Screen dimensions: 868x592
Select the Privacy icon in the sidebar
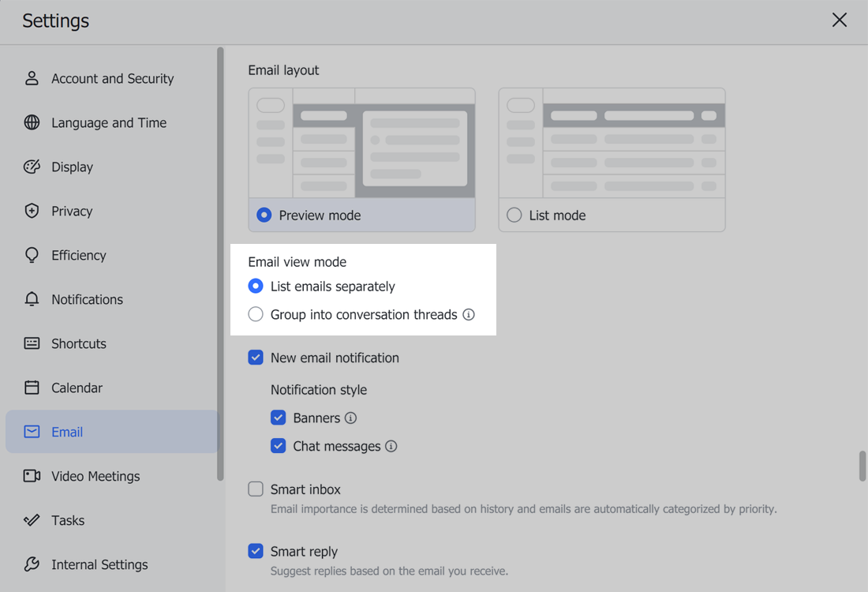pos(32,211)
